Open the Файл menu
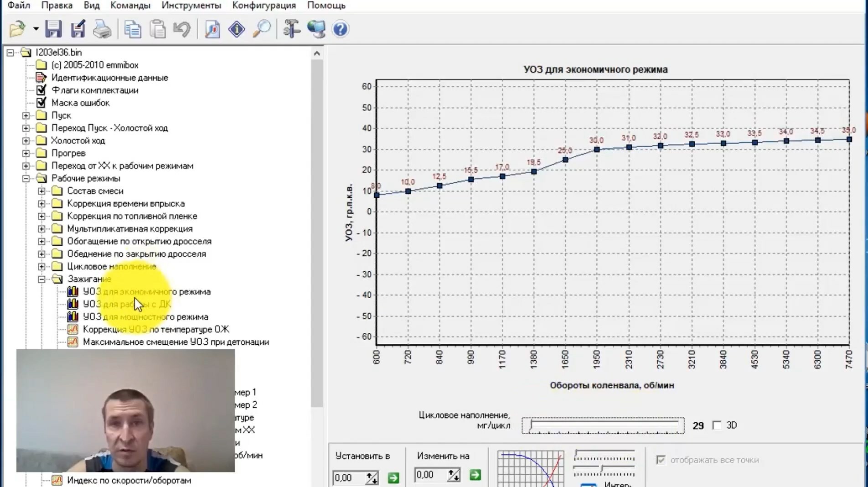This screenshot has height=487, width=868. (19, 5)
